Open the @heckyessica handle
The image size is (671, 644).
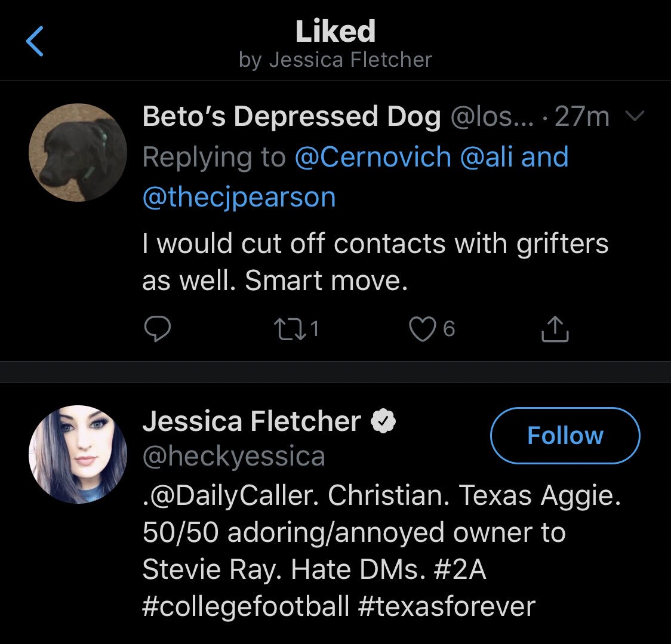coord(233,456)
